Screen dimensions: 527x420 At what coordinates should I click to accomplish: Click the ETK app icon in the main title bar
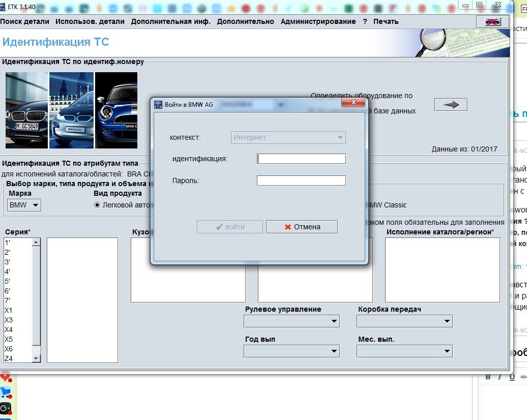3,7
